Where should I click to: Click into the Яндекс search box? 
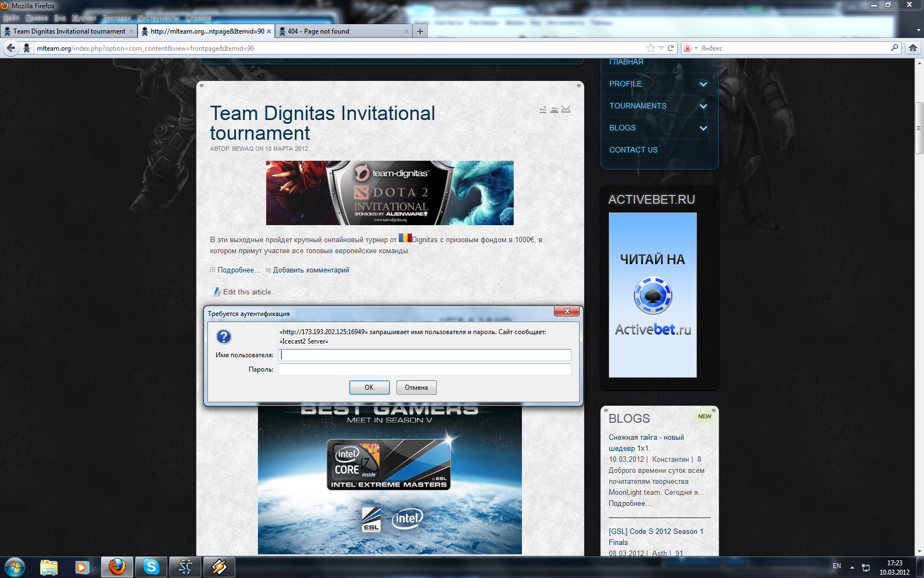[x=794, y=48]
